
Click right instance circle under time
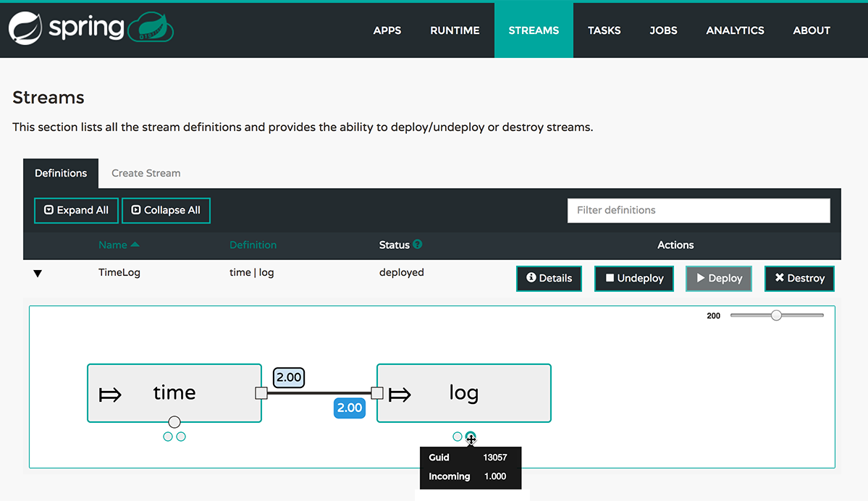(181, 437)
